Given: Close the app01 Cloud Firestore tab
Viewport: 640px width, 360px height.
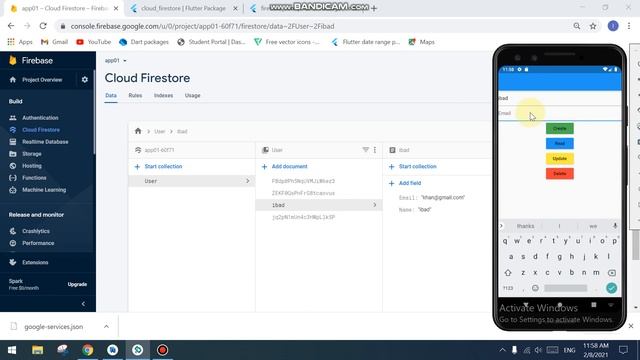Looking at the screenshot, I should click(x=116, y=8).
